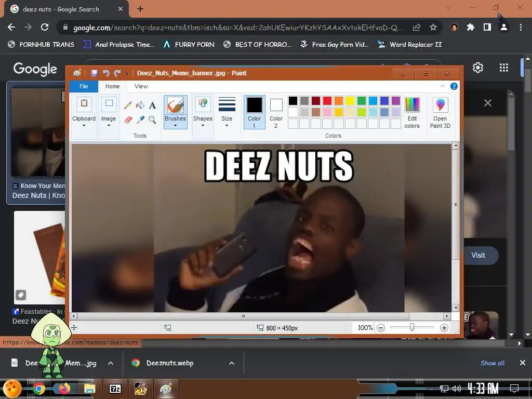Screen dimensions: 532x399
Task: Bookmark this page with star icon
Action: click(x=433, y=27)
